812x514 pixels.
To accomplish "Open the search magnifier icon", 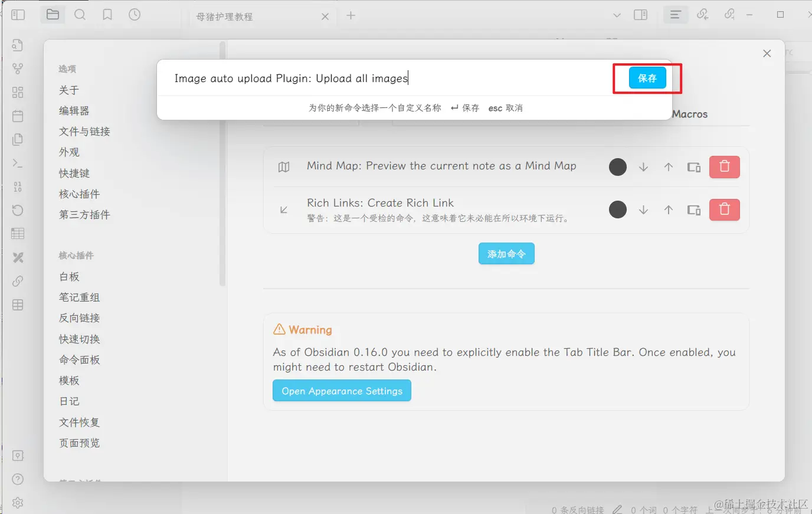I will 80,15.
